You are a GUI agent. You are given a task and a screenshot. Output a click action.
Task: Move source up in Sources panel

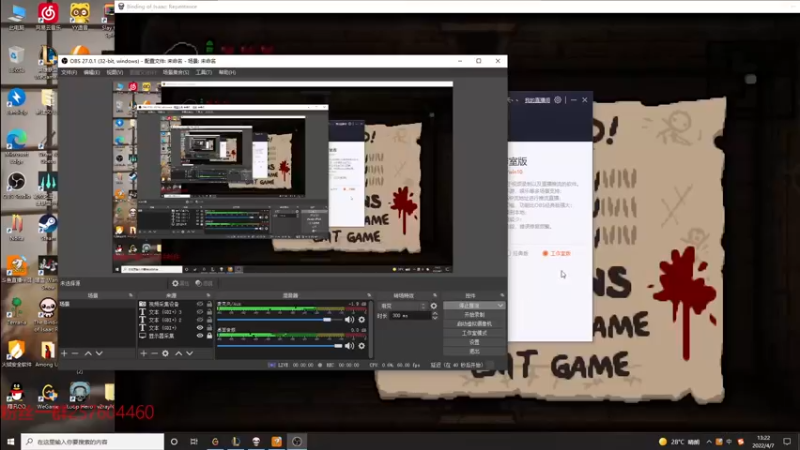pyautogui.click(x=179, y=353)
